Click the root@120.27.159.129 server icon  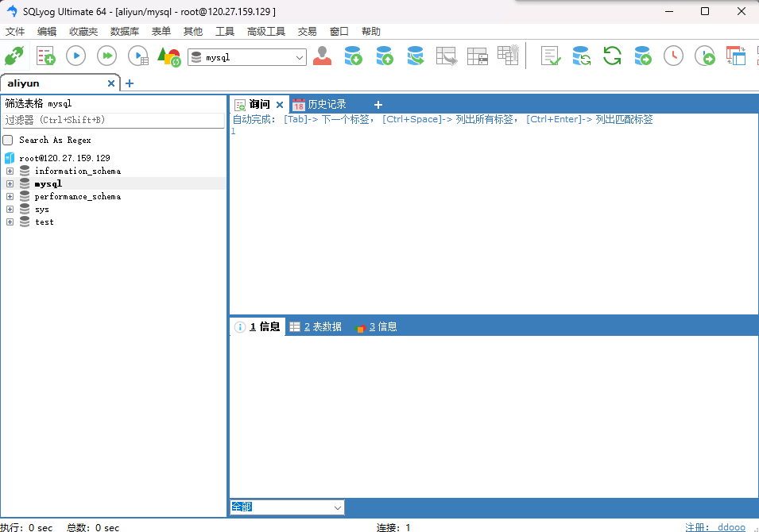point(10,158)
